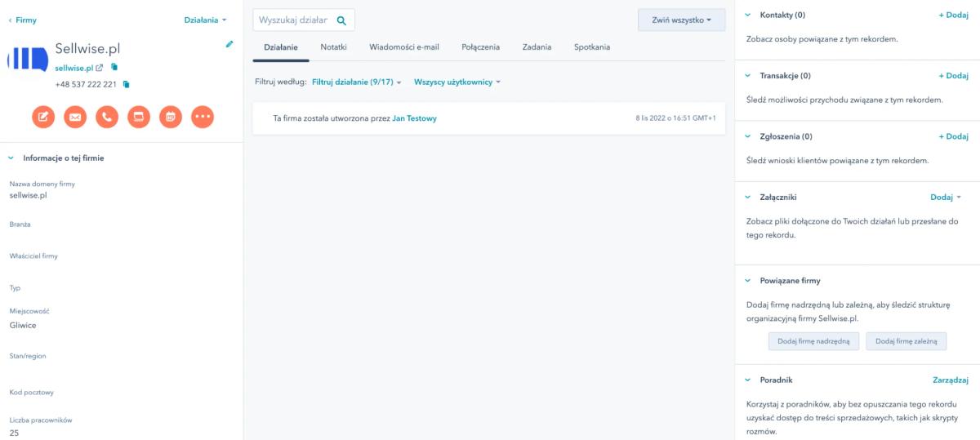Click + Dodaj in Kontakty section

pos(952,15)
